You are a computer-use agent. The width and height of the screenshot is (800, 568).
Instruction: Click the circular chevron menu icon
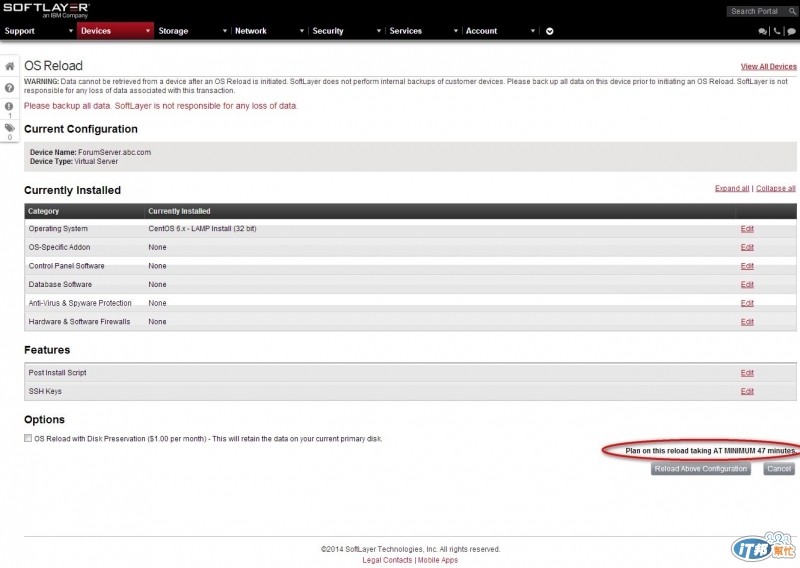549,31
